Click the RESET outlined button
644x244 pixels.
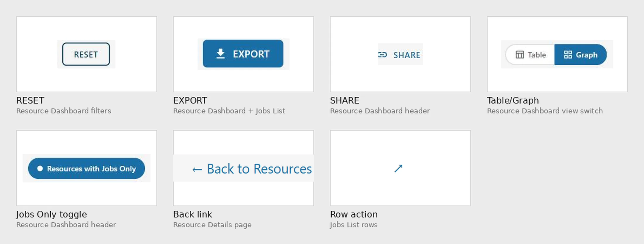pos(86,54)
